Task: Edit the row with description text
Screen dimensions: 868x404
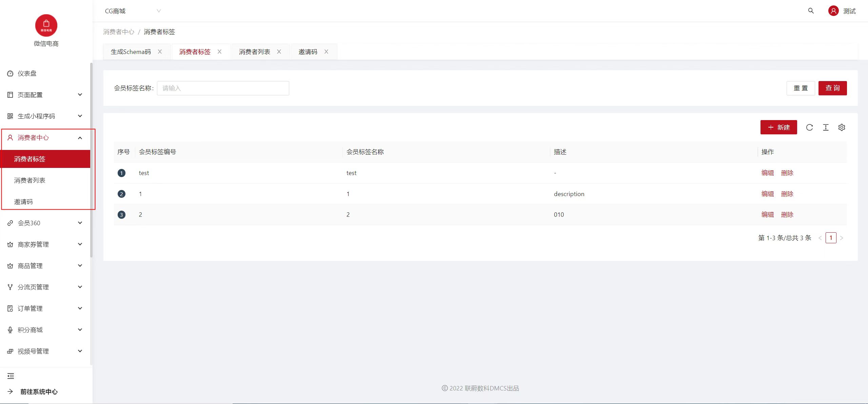Action: click(768, 194)
